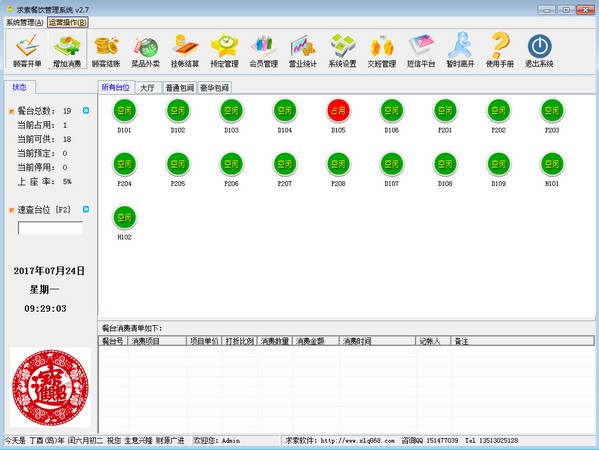Click the quick table search input field
This screenshot has width=599, height=450.
point(50,228)
